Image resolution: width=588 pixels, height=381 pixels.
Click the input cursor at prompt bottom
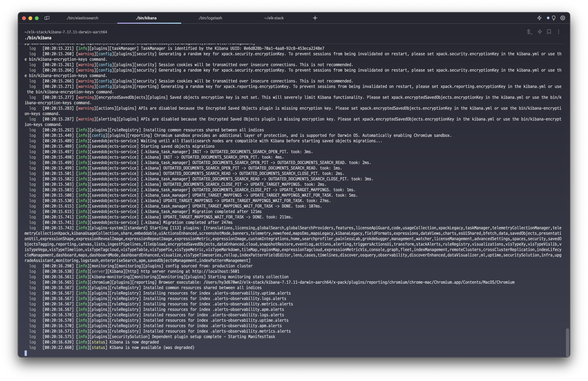(26, 353)
